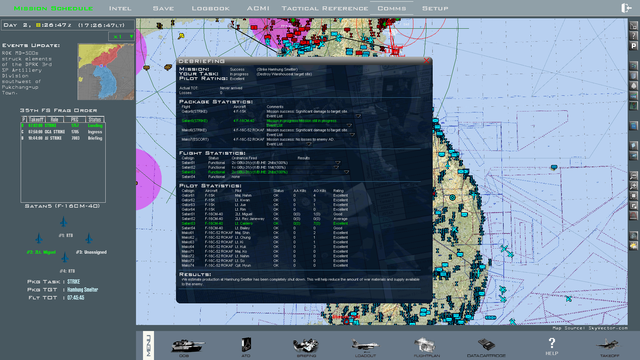The image size is (640, 360).
Task: Expand Event List under Mako7 ESCORT flight
Action: (309, 144)
